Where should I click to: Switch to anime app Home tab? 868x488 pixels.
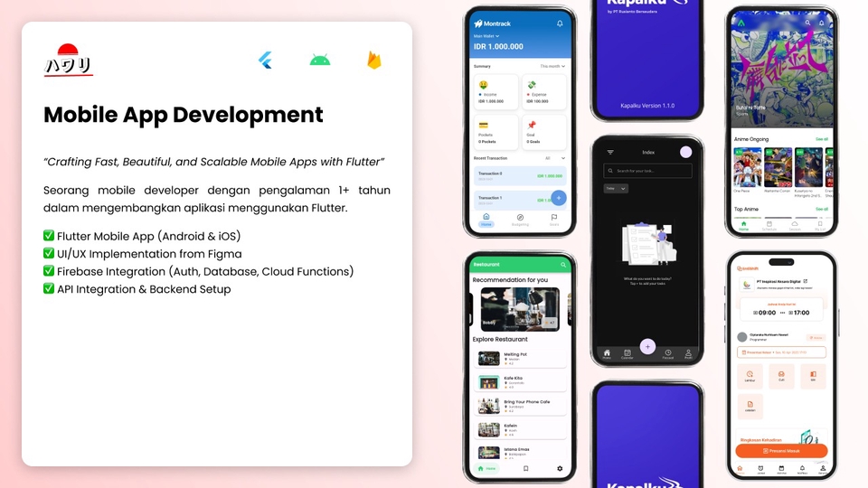(x=743, y=226)
